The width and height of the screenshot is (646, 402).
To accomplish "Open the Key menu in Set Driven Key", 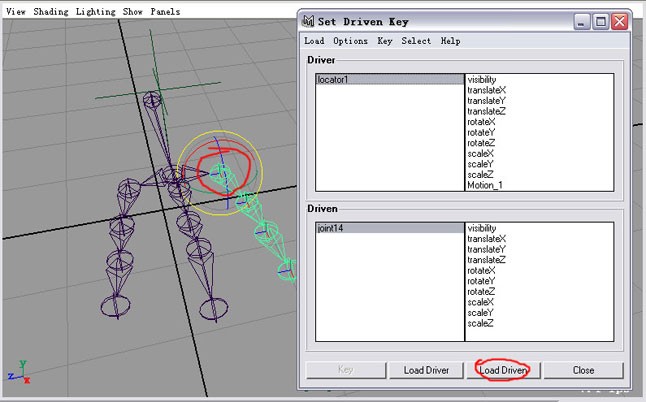I will tap(385, 41).
